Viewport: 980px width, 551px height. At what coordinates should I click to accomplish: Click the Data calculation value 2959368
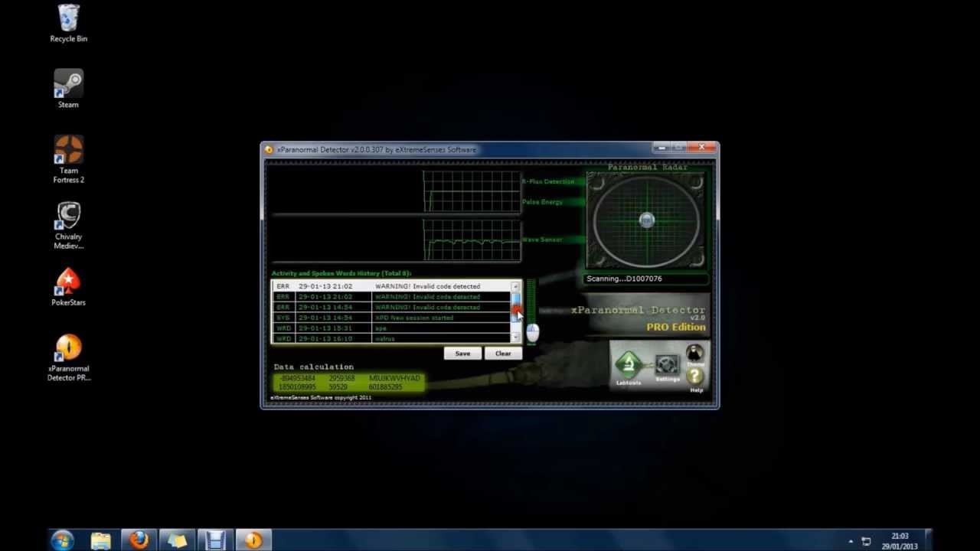(x=341, y=378)
